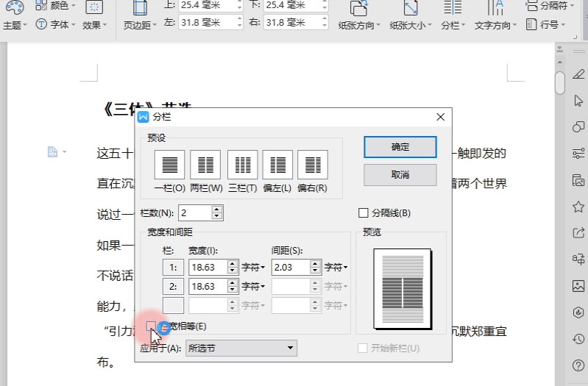Viewport: 588px width, 386px height.
Task: Open the 应用于 apply-to dropdown
Action: (x=241, y=349)
